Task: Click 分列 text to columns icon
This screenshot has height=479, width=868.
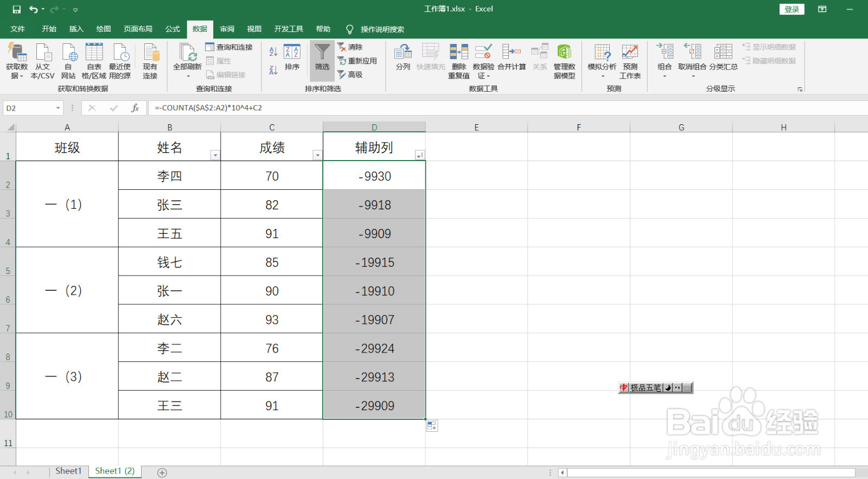Action: (403, 58)
